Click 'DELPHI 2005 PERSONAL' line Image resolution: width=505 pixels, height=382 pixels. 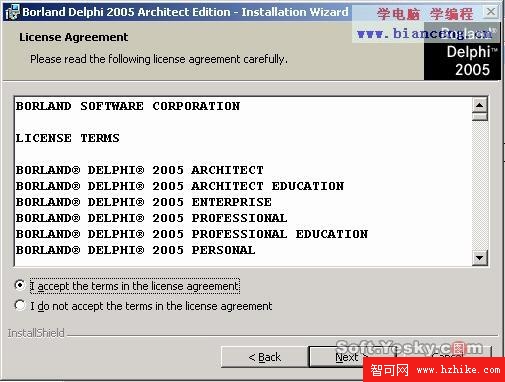[136, 250]
